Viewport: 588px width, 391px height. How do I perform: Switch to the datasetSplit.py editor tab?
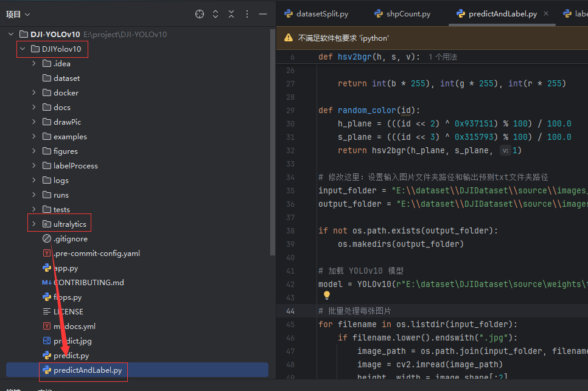tap(317, 14)
